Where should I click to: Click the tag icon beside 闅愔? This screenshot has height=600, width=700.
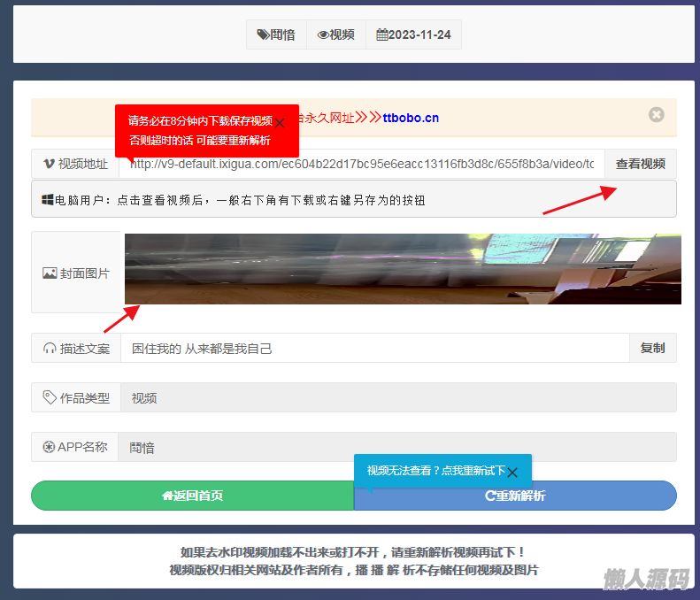(x=263, y=35)
